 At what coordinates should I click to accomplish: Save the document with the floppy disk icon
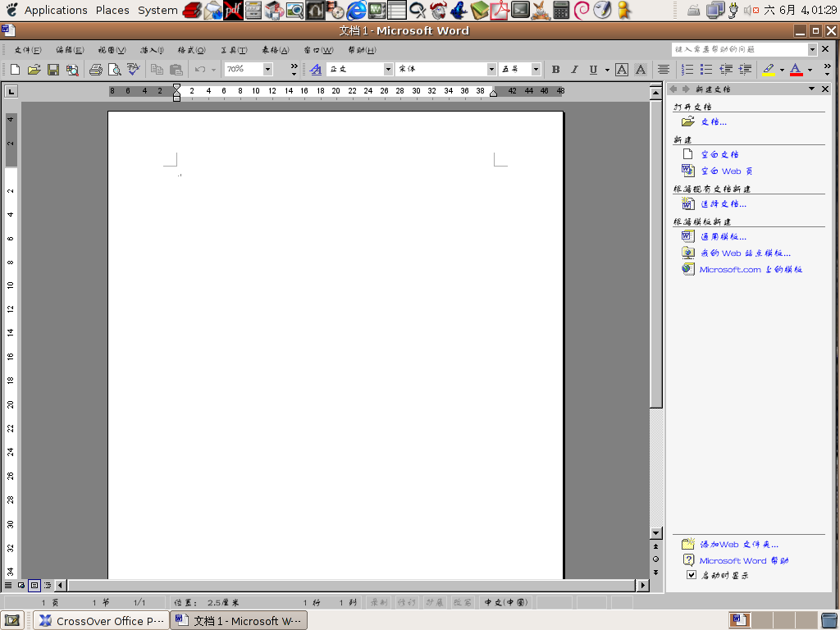coord(53,69)
